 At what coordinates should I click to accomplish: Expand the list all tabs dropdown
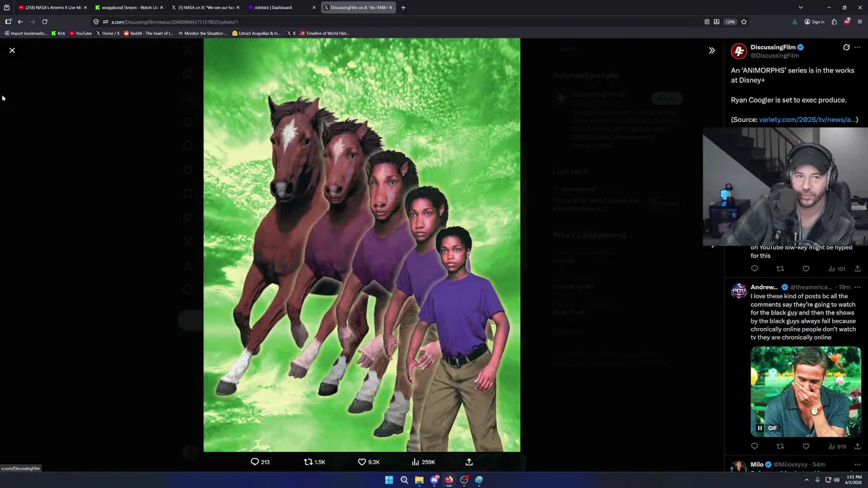tap(800, 7)
